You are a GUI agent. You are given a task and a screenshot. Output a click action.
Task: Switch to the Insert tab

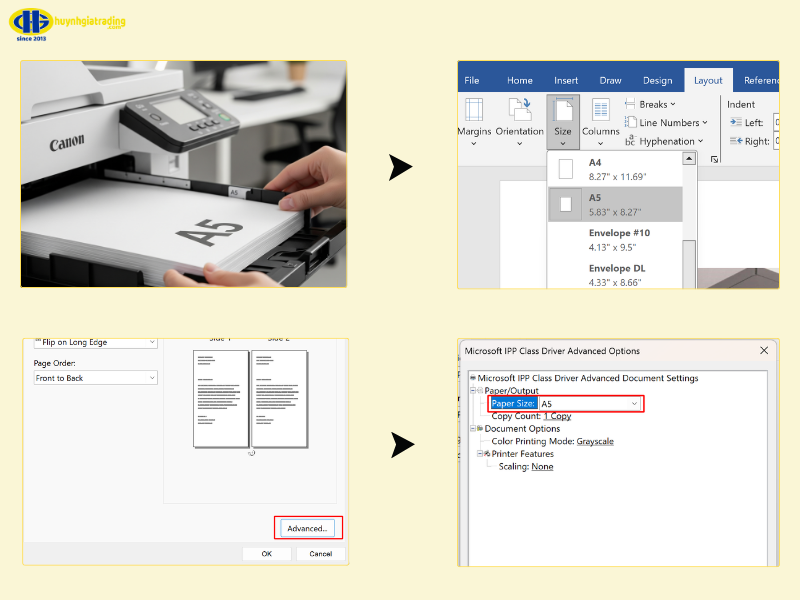(566, 81)
